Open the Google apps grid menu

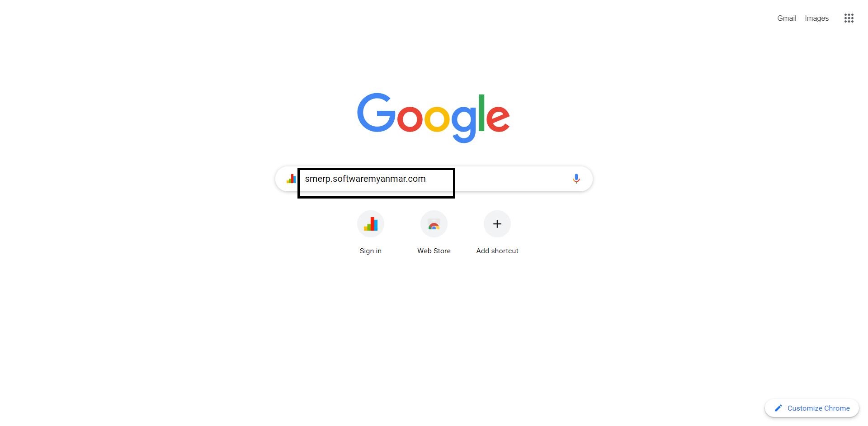coord(849,18)
